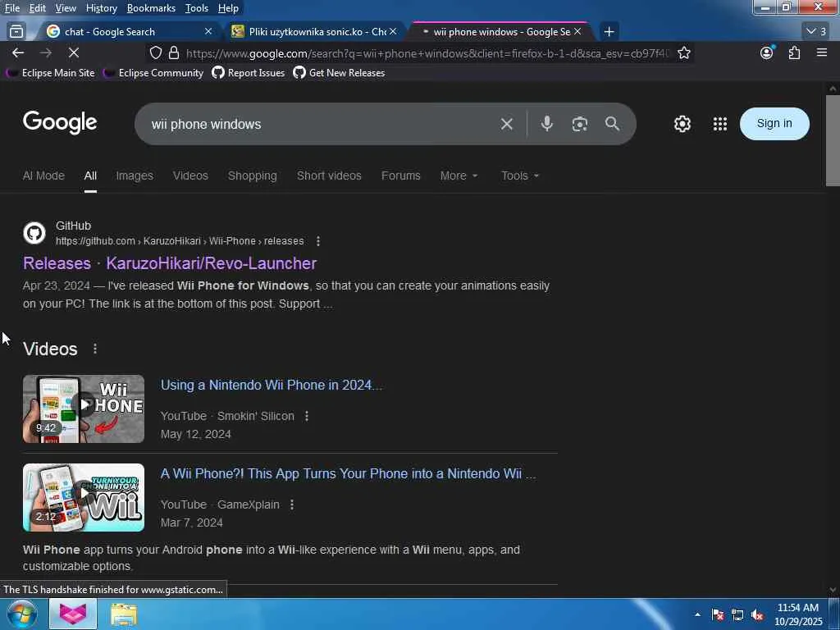Clear the Google search box text
The width and height of the screenshot is (840, 630).
click(506, 125)
